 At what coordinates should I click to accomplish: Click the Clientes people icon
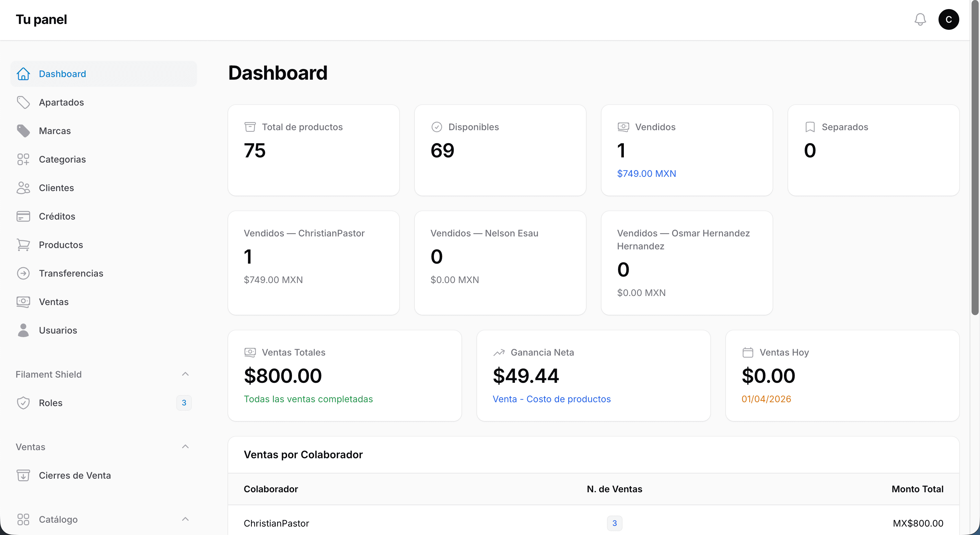click(x=23, y=188)
